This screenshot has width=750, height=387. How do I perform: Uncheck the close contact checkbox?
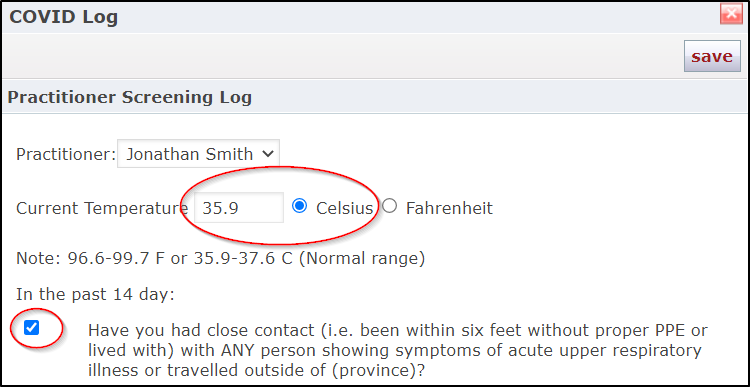[32, 328]
